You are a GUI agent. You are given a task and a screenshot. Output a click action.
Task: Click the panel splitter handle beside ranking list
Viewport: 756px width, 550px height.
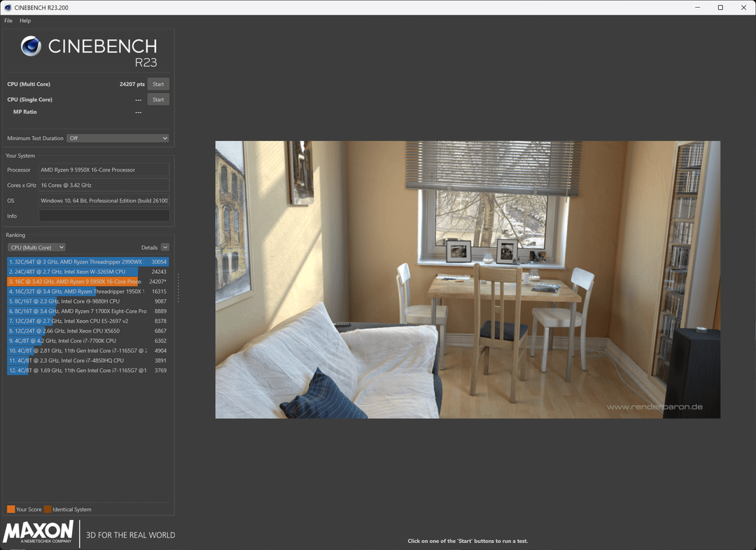pos(178,287)
